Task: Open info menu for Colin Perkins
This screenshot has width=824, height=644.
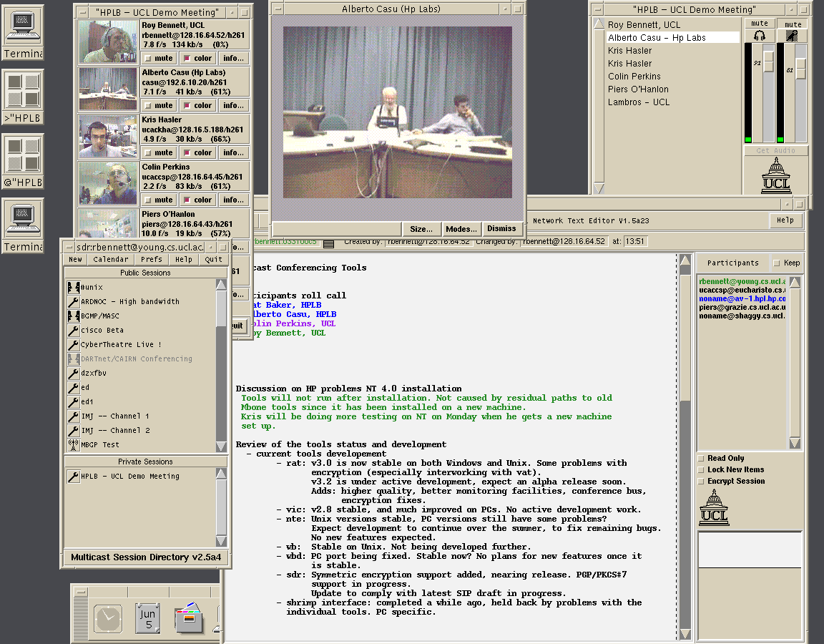Action: [233, 200]
